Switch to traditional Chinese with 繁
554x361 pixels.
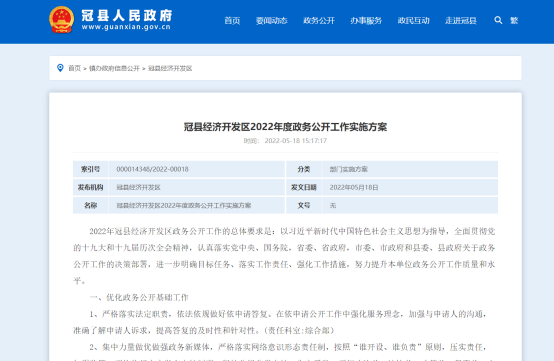click(514, 20)
